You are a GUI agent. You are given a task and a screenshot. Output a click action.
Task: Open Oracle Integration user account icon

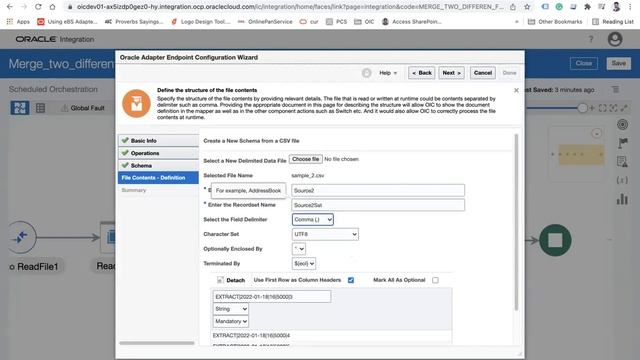615,39
